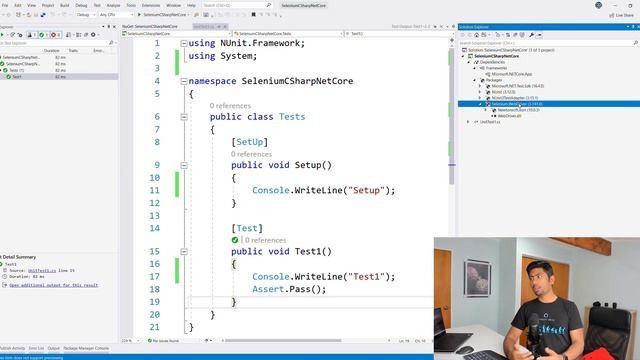Click the No issues found status indicator
Viewport: 640px width, 360px height.
click(163, 340)
